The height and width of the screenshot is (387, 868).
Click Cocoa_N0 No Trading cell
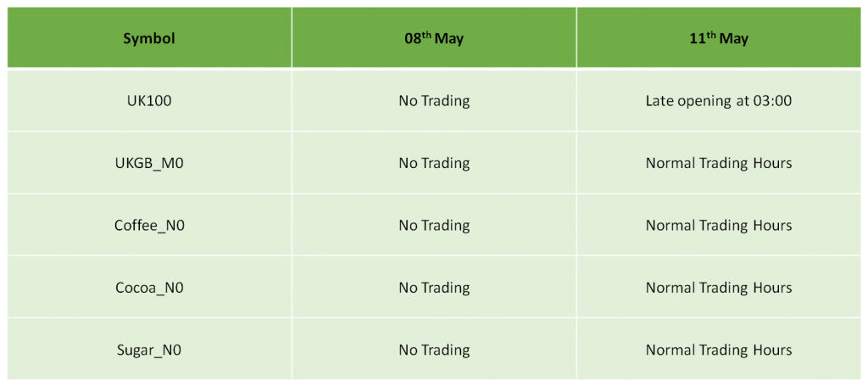[434, 287]
